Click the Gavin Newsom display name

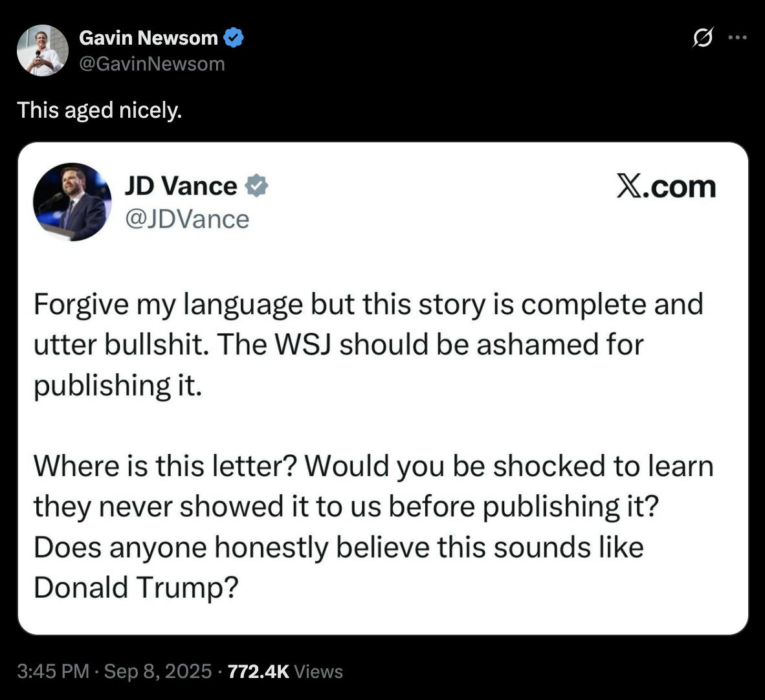click(x=148, y=38)
